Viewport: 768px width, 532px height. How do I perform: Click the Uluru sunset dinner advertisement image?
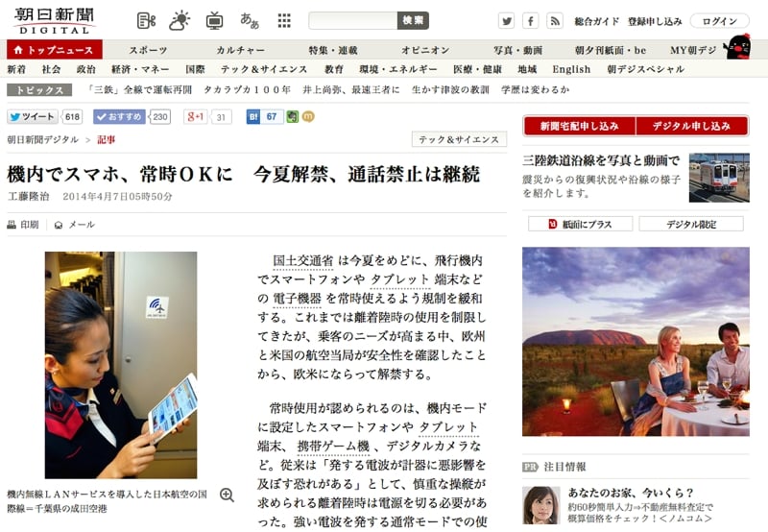click(x=636, y=342)
